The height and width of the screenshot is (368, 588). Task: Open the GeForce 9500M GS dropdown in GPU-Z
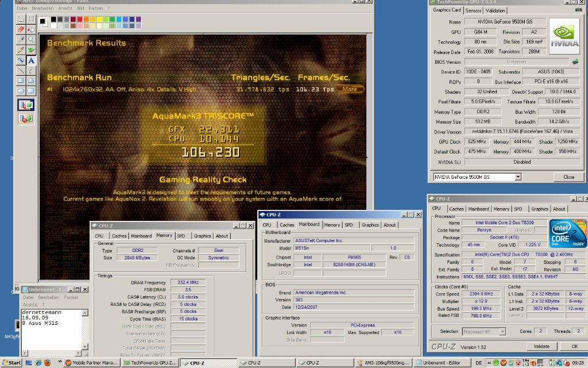(x=518, y=177)
